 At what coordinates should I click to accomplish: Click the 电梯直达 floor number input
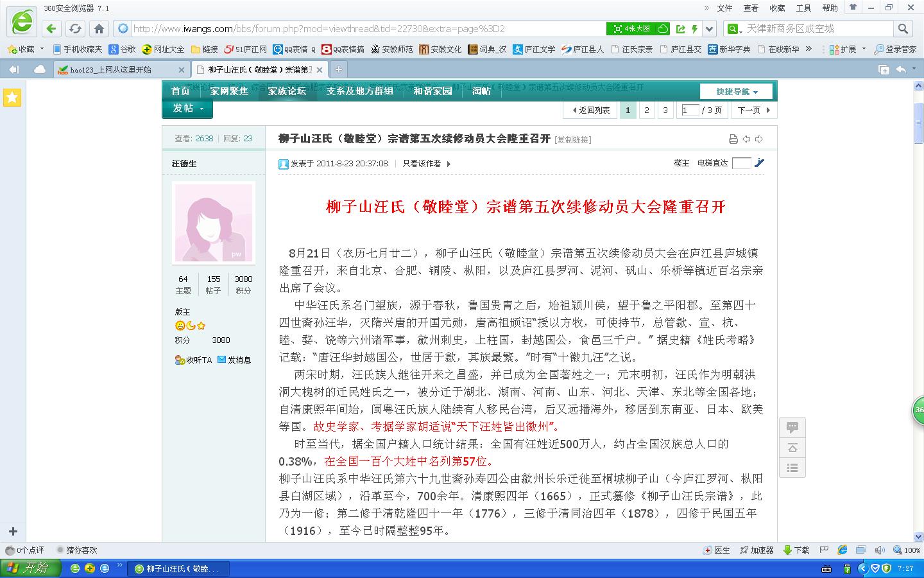(x=740, y=163)
